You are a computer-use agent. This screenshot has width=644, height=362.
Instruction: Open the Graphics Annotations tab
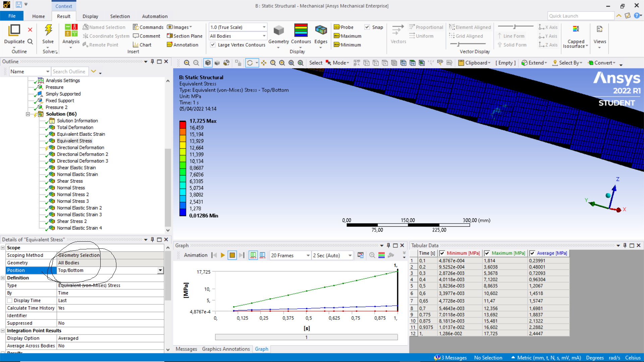point(226,349)
